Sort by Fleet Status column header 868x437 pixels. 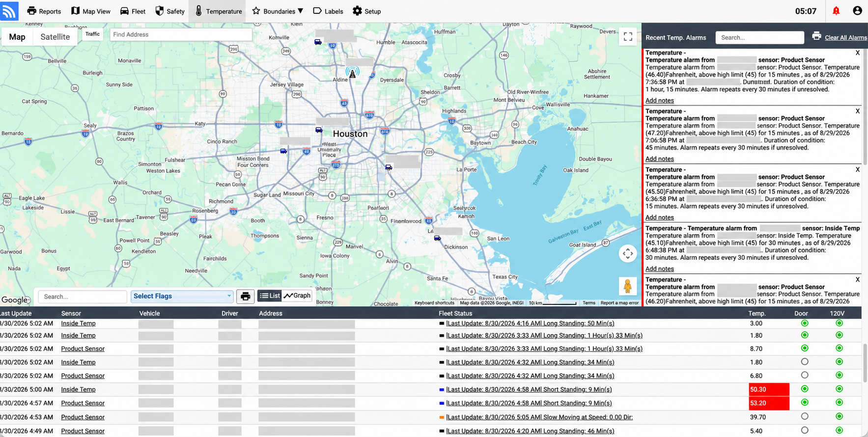click(x=455, y=313)
